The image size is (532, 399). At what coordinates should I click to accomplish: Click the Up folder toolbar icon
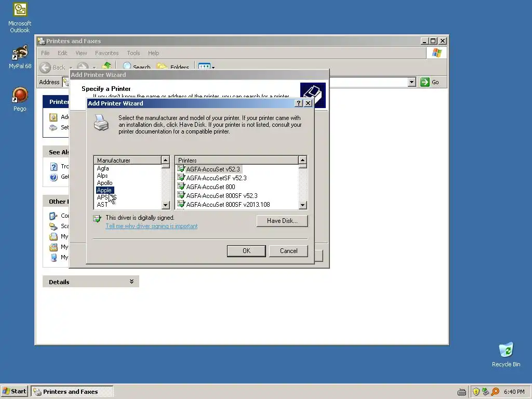(x=107, y=66)
